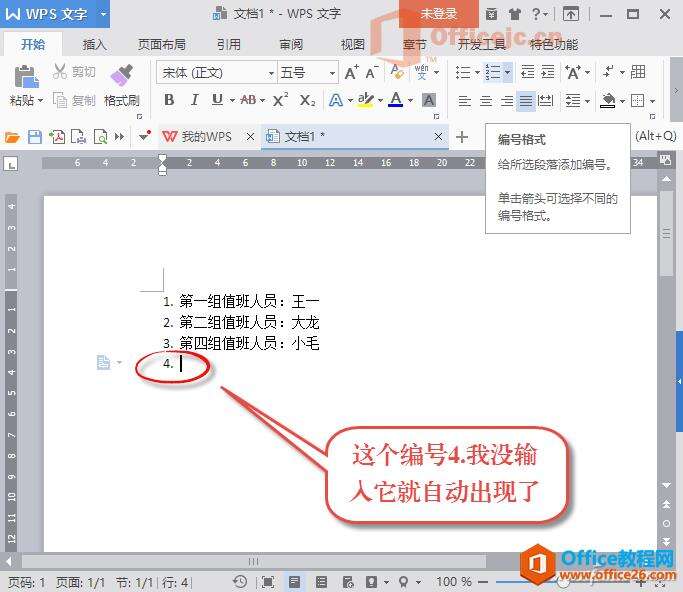The width and height of the screenshot is (683, 592).
Task: Apply yellow text highlight color
Action: 365,100
